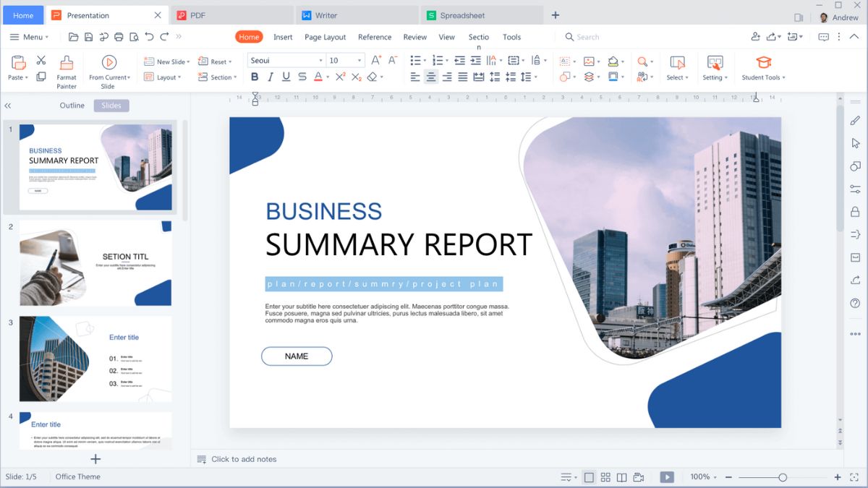Enable center text alignment
The height and width of the screenshot is (488, 868).
[x=430, y=77]
